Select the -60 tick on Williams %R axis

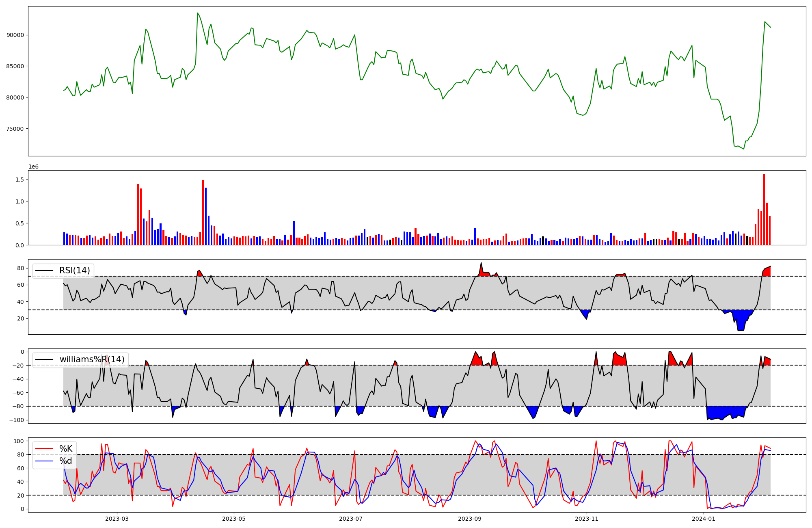click(x=18, y=393)
